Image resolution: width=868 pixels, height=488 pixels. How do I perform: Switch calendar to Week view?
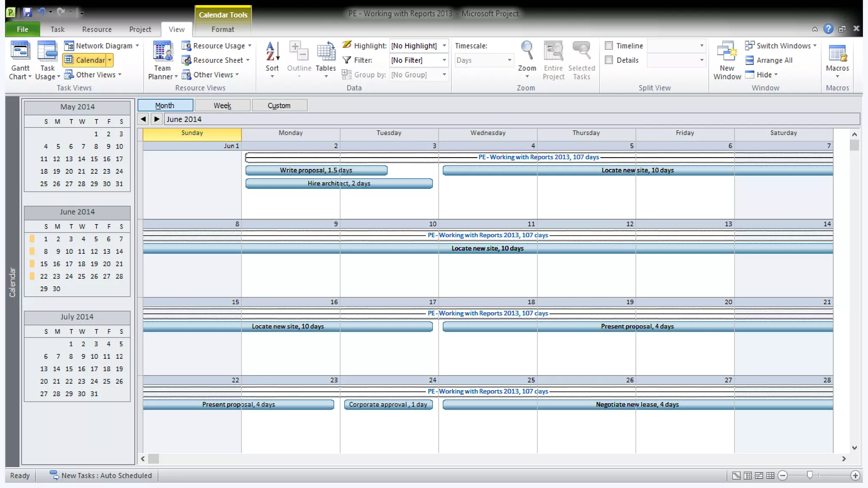(x=222, y=105)
